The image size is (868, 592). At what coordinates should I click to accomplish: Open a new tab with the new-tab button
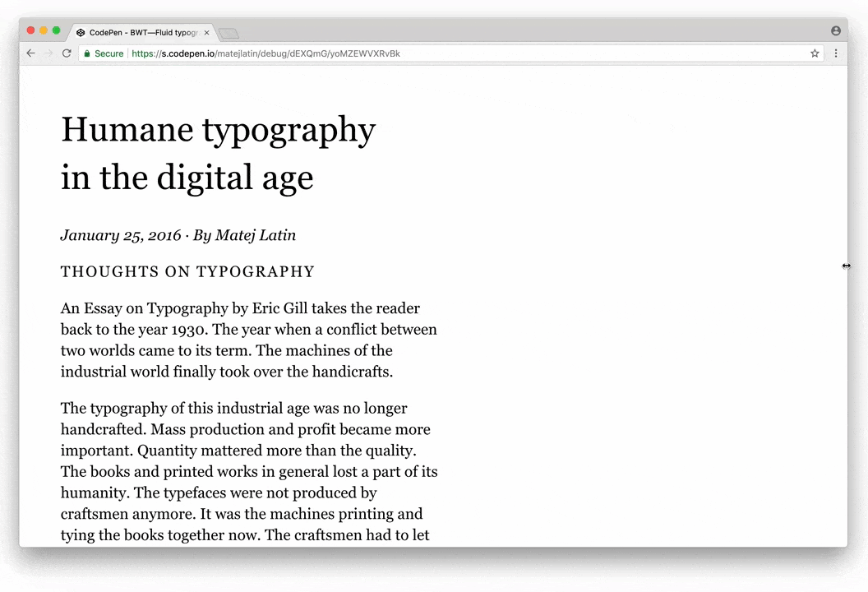pyautogui.click(x=228, y=34)
